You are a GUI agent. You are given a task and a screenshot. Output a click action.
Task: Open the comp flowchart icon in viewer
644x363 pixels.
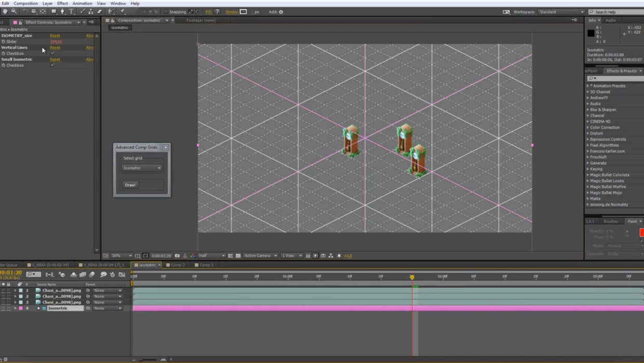click(331, 256)
